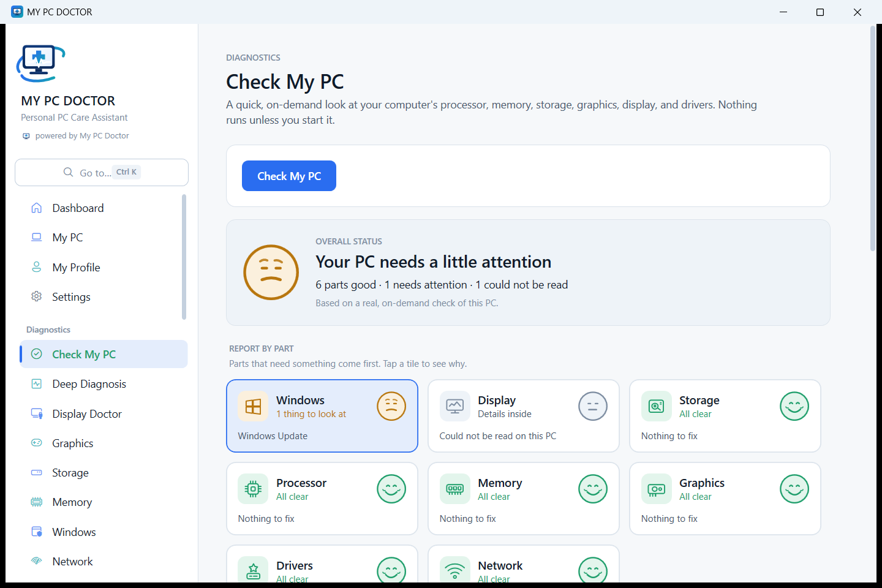This screenshot has height=588, width=882.
Task: Open the Drivers report tile
Action: (322, 564)
